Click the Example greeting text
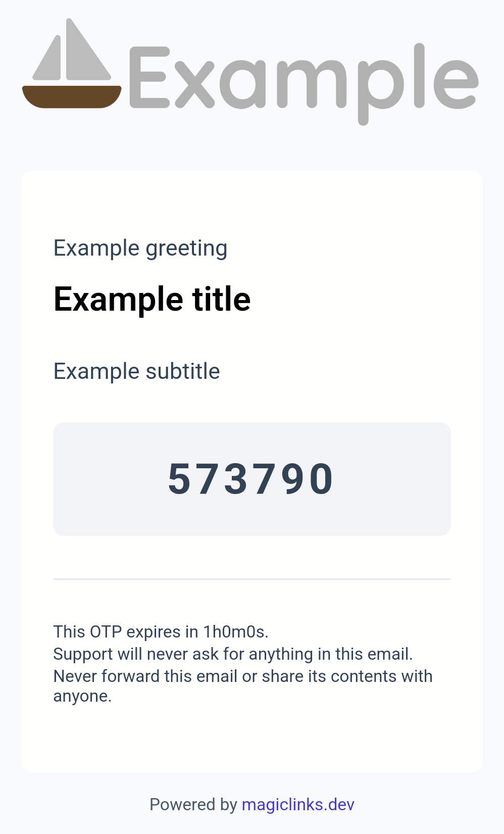Image resolution: width=504 pixels, height=834 pixels. (140, 249)
